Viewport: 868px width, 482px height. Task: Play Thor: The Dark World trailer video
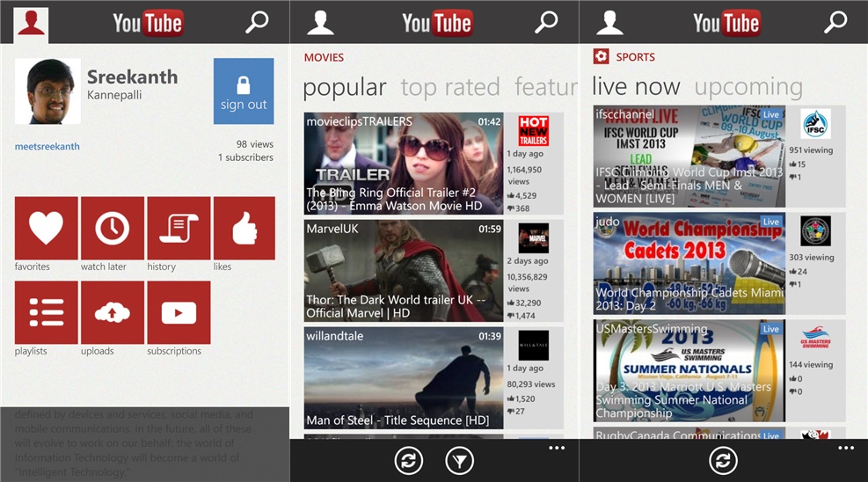coord(404,271)
